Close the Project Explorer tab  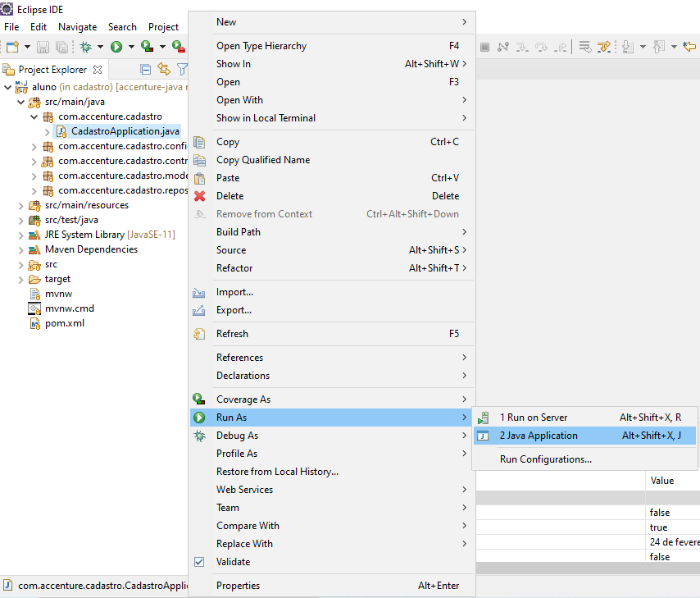pos(98,70)
